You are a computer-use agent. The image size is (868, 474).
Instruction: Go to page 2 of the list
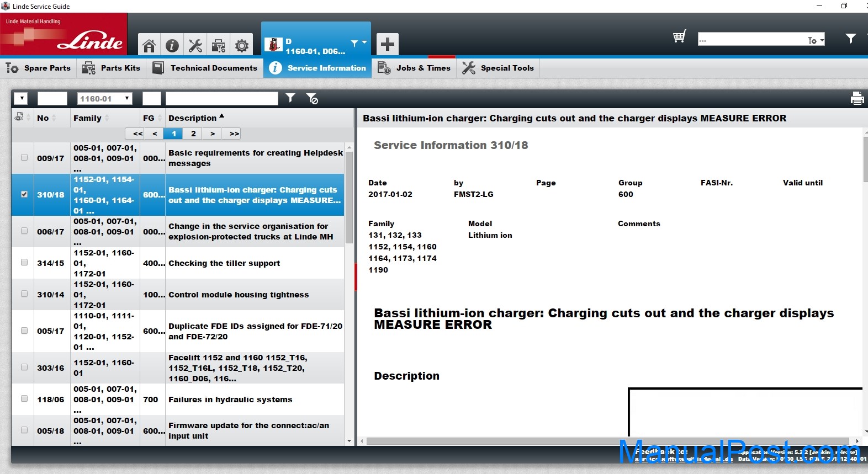pos(193,134)
